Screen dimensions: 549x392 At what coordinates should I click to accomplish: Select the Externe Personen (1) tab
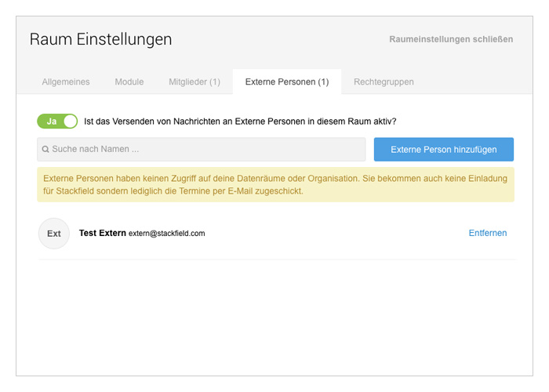pyautogui.click(x=286, y=82)
